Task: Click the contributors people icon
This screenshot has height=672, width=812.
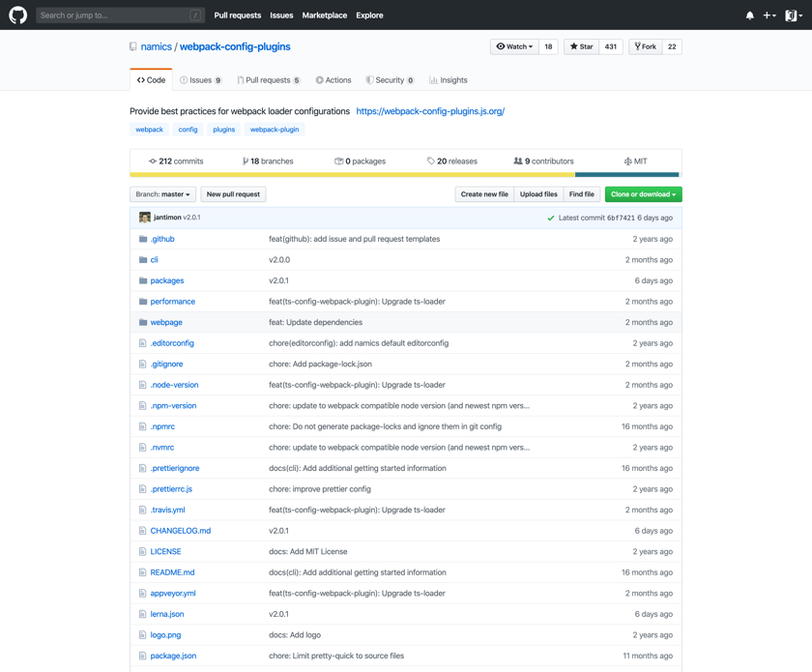Action: (518, 161)
